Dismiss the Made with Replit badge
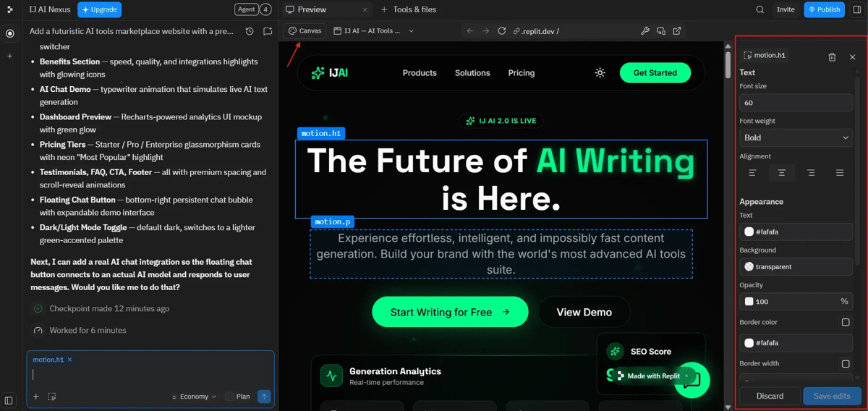Screen dimensions: 868x411 pyautogui.click(x=686, y=376)
